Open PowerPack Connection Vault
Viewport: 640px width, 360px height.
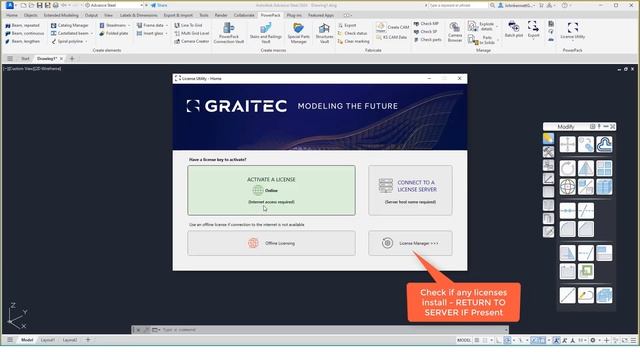[229, 33]
